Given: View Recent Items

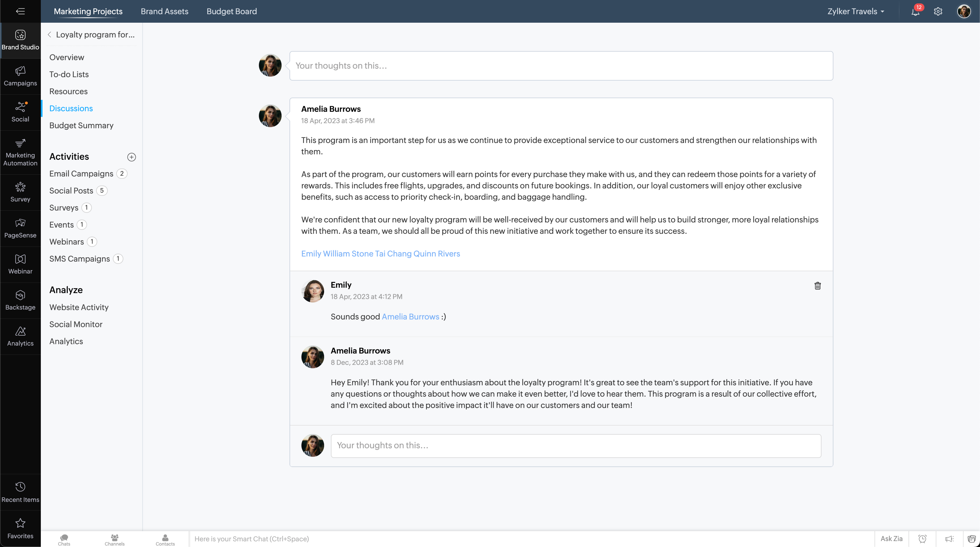Looking at the screenshot, I should click(x=20, y=491).
